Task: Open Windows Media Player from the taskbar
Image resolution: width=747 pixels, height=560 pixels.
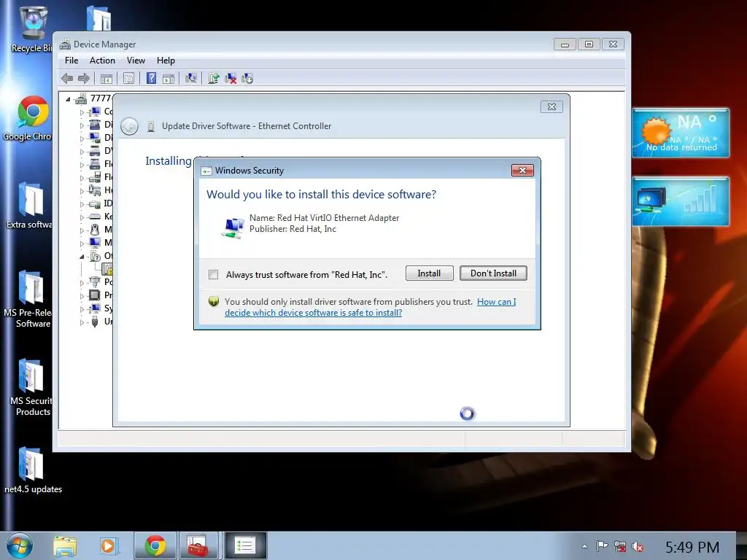Action: click(x=108, y=545)
